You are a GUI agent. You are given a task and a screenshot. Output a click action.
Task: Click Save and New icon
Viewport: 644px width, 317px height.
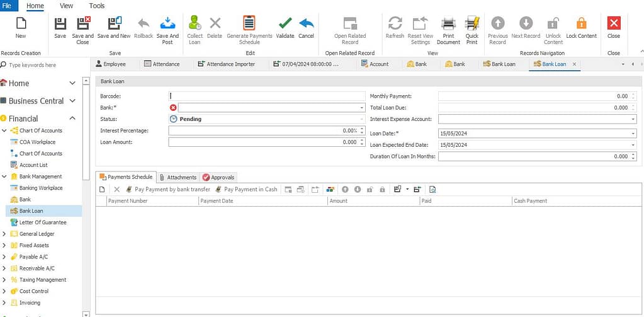point(115,23)
